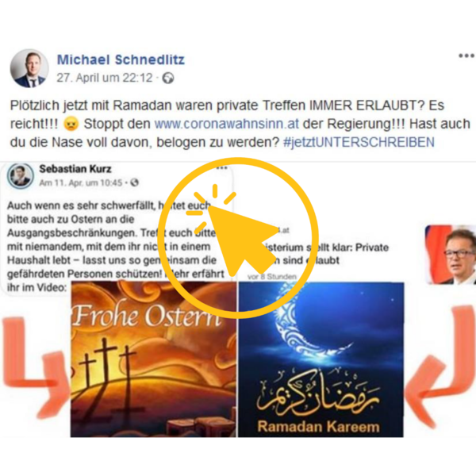Click the Sebastian Kurz profile avatar
Screen dimensions: 476x476
click(x=21, y=176)
